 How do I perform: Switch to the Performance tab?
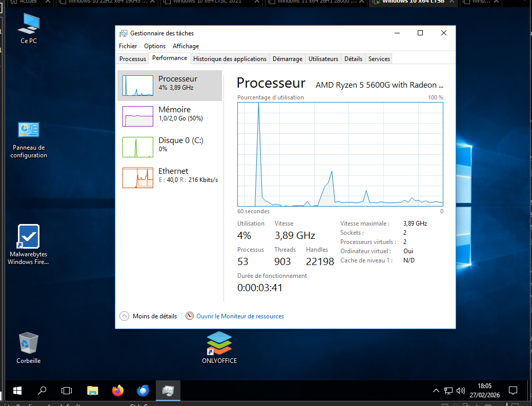point(170,58)
